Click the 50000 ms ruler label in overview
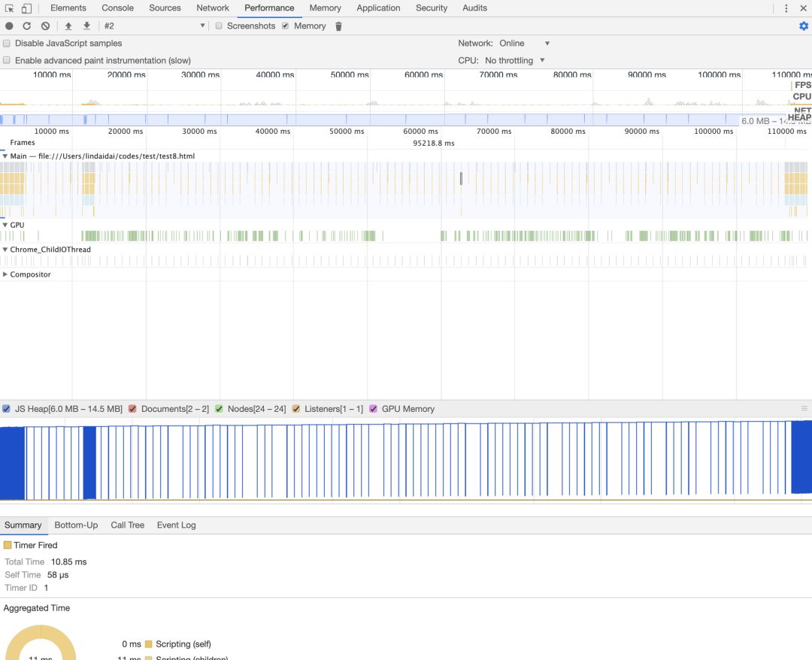 (350, 74)
